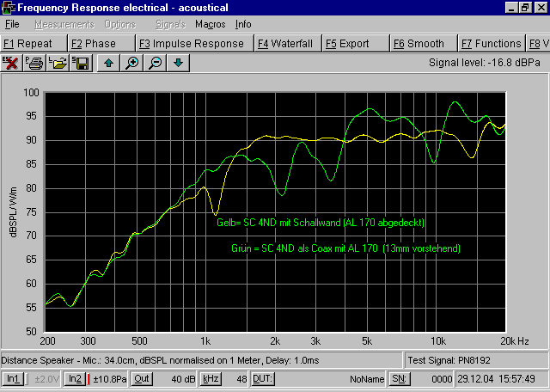Toggle the Out output button
Viewport: 550px width, 392px height.
142,379
